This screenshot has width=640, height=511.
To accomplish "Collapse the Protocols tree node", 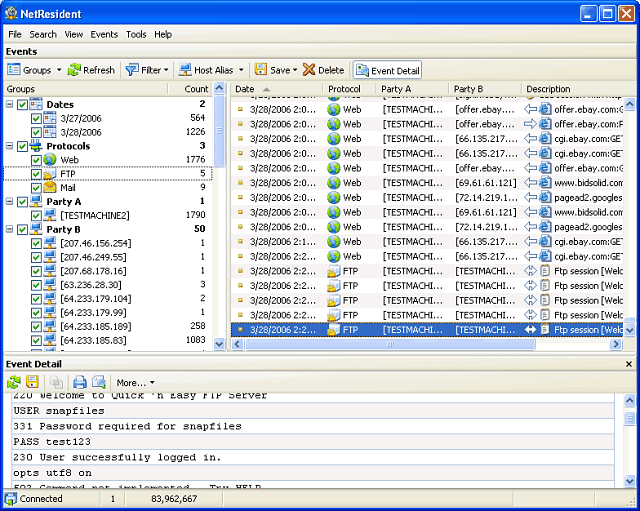I will coord(9,146).
